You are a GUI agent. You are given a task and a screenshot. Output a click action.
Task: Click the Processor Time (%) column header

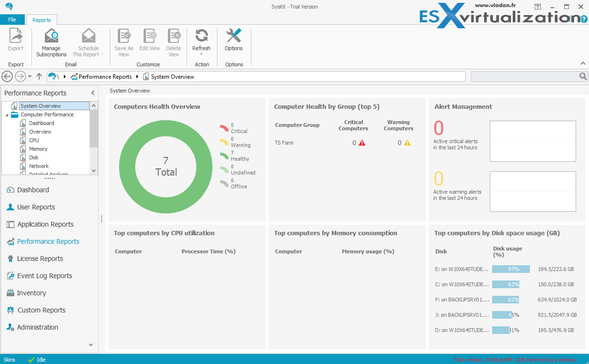[x=208, y=251]
